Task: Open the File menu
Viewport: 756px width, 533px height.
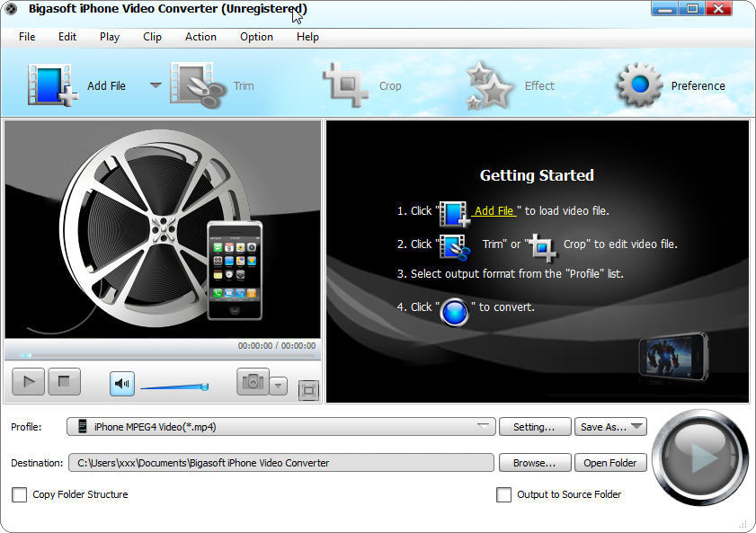Action: (27, 37)
